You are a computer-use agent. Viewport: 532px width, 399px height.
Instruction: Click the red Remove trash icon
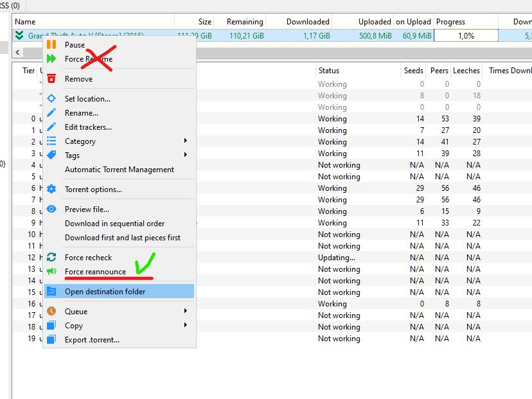(x=51, y=79)
